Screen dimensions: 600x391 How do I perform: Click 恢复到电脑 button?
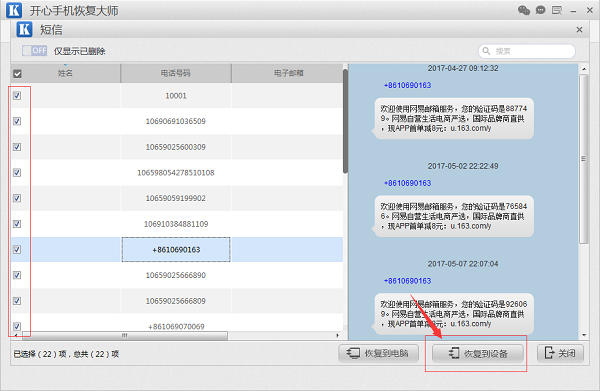378,353
